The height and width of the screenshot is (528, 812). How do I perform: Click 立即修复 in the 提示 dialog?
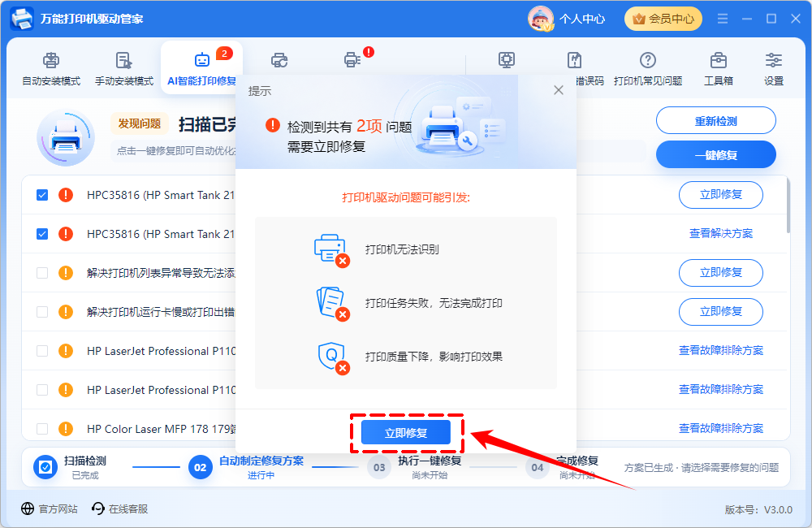[x=405, y=433]
